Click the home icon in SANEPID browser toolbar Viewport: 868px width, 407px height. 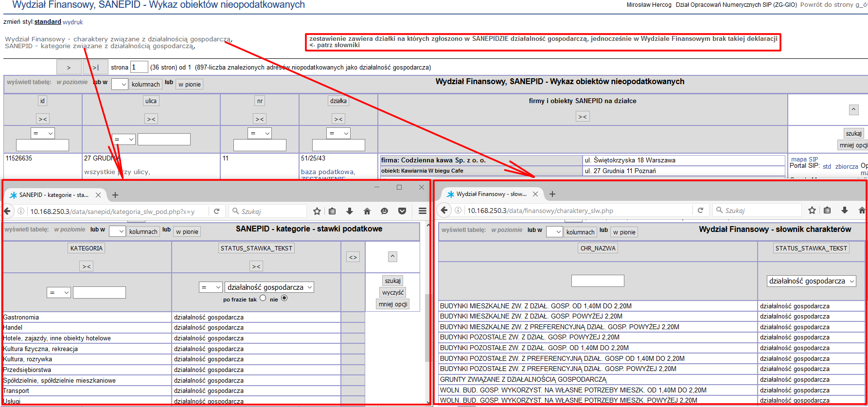pos(367,211)
